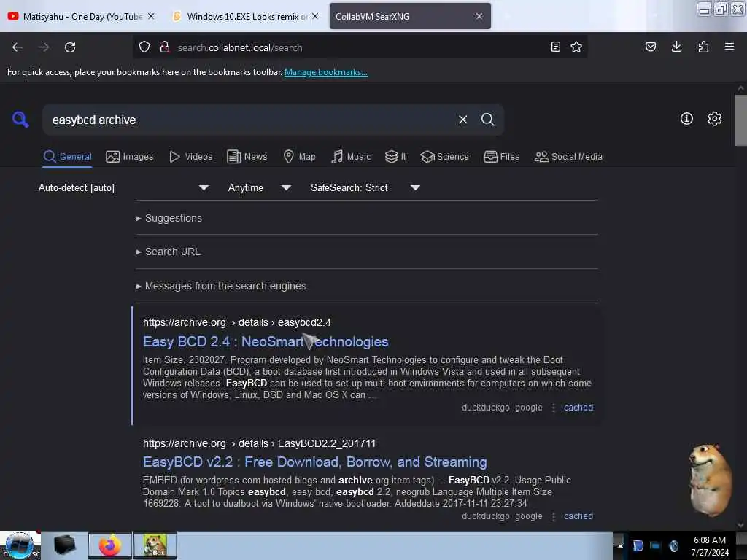Screen dimensions: 747x560
Task: Select the Social Media search category
Action: click(568, 157)
